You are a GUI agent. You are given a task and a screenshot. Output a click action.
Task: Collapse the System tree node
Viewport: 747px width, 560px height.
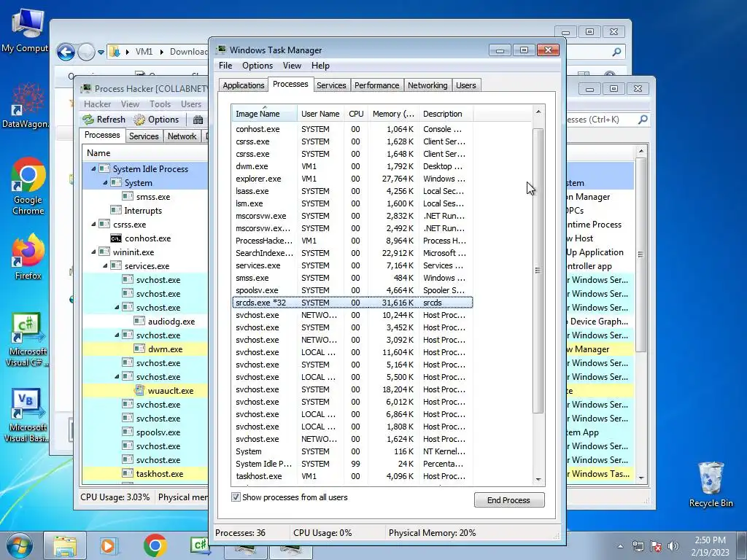(105, 182)
